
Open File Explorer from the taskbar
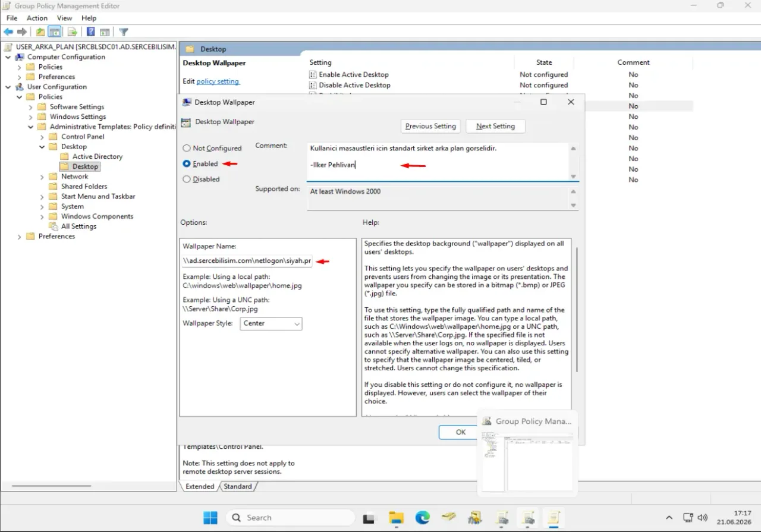click(397, 518)
